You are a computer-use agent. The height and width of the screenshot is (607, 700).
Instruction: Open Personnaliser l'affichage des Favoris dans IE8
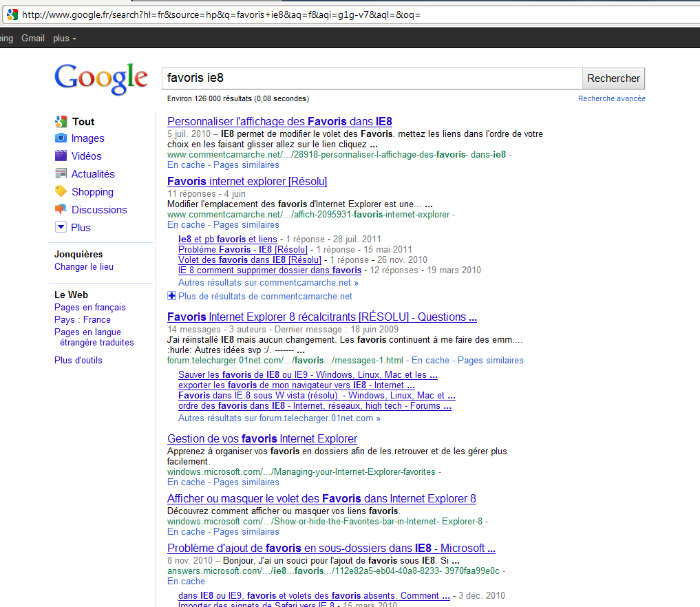click(279, 121)
